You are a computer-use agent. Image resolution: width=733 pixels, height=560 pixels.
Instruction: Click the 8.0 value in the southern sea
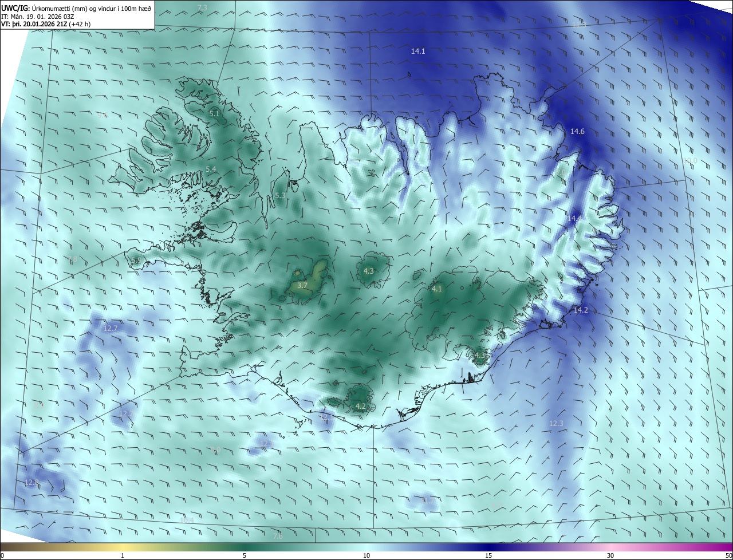[x=215, y=450]
